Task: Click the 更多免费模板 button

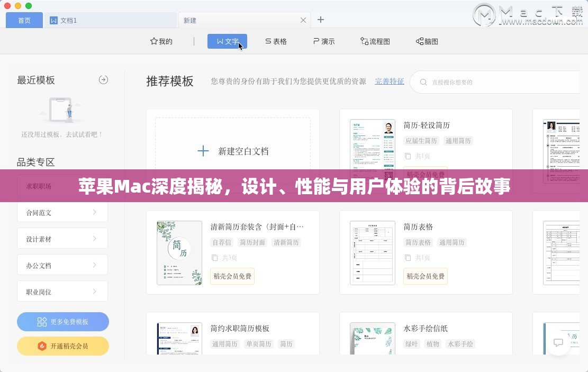Action: 63,322
